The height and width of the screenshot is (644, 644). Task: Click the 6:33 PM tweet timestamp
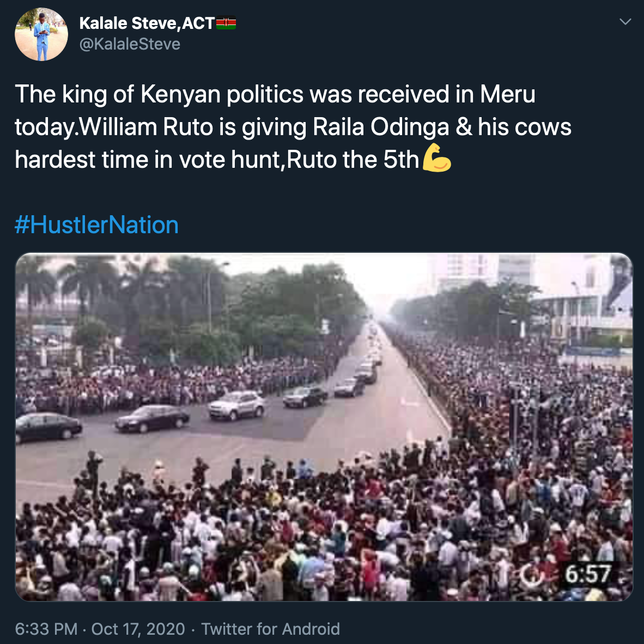(x=46, y=629)
